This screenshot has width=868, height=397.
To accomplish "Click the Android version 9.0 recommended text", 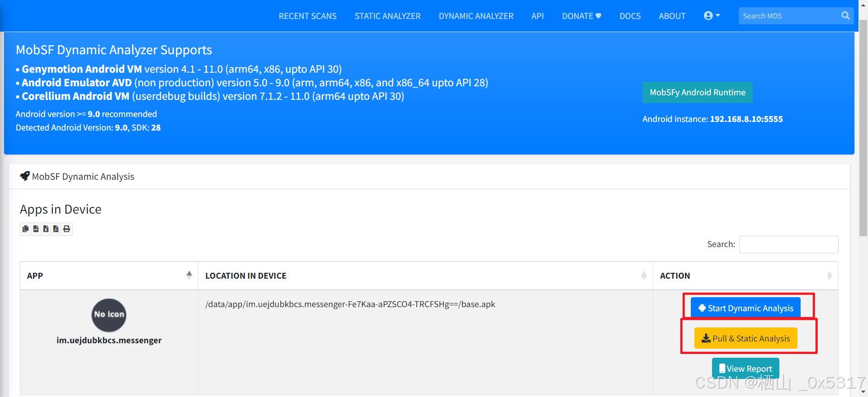I will pyautogui.click(x=86, y=114).
